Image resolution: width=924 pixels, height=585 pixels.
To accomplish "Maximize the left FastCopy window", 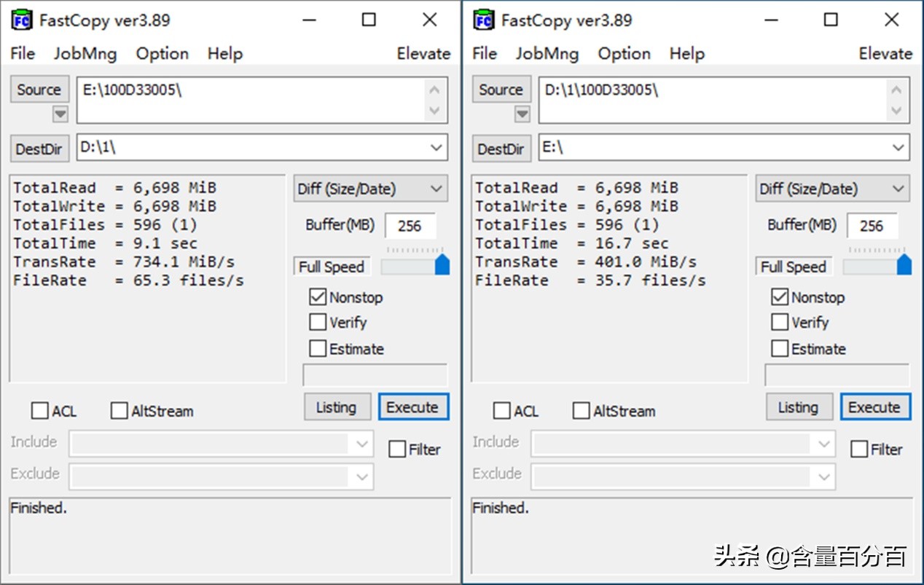I will coord(369,20).
